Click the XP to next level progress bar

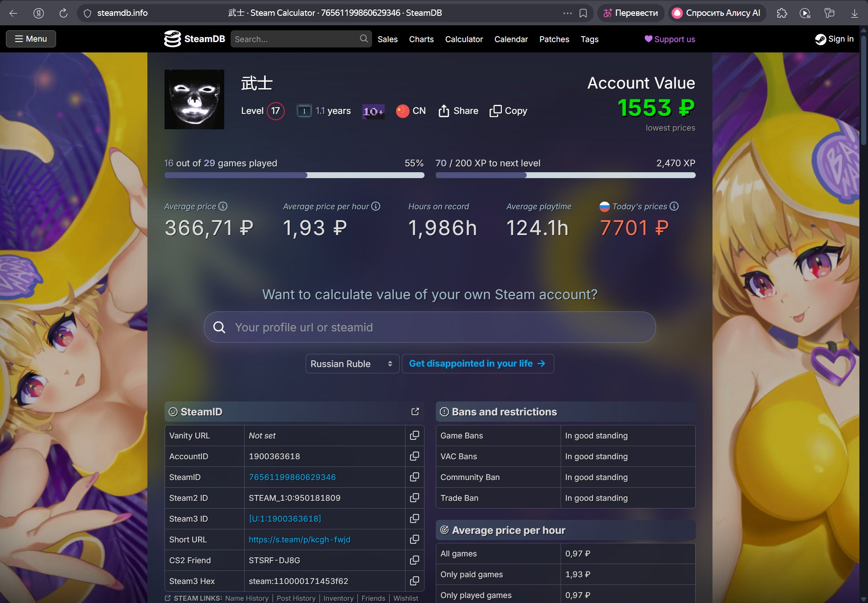(x=566, y=175)
